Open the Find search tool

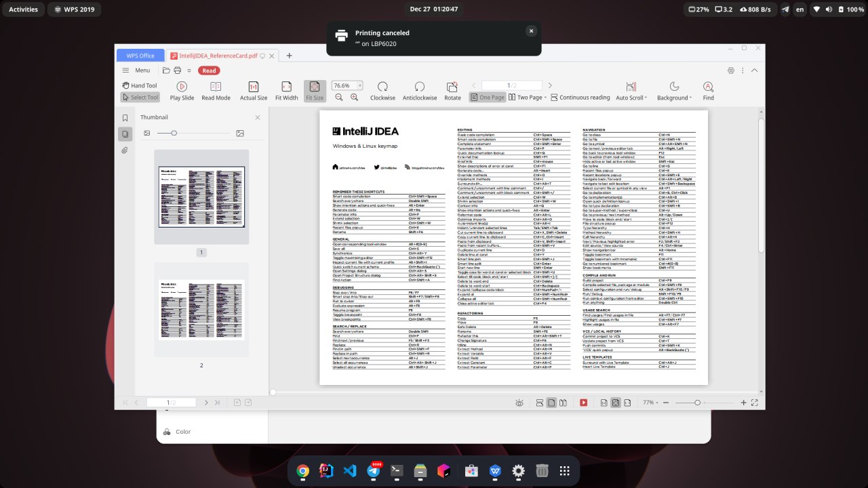(x=708, y=87)
